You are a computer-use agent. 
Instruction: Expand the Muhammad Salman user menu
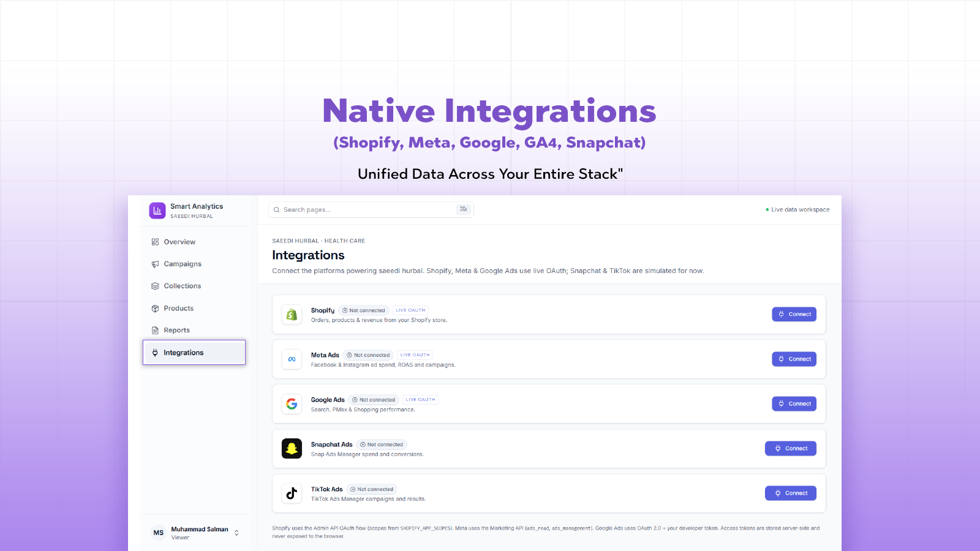[236, 533]
